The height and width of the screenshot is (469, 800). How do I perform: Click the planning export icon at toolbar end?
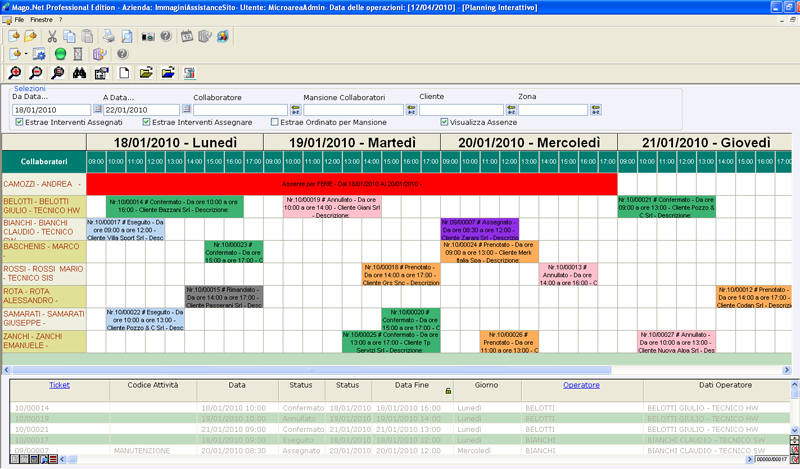tap(190, 73)
